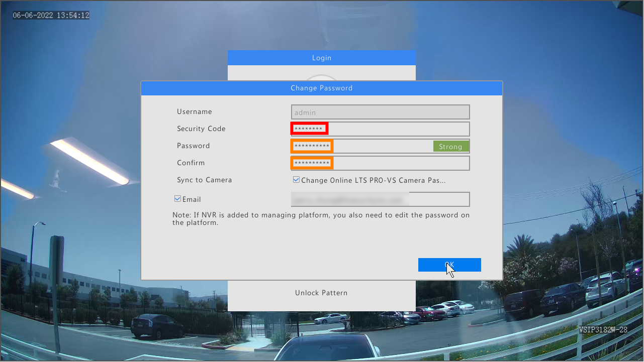Screen dimensions: 644x362
Task: Disable the Change Online Camera Password checkbox
Action: coord(296,180)
